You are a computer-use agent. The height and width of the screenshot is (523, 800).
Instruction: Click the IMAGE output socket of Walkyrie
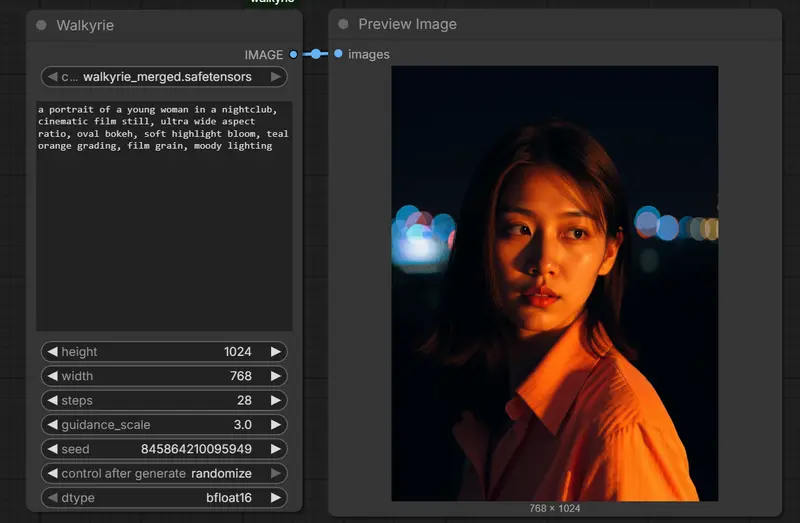pyautogui.click(x=293, y=55)
